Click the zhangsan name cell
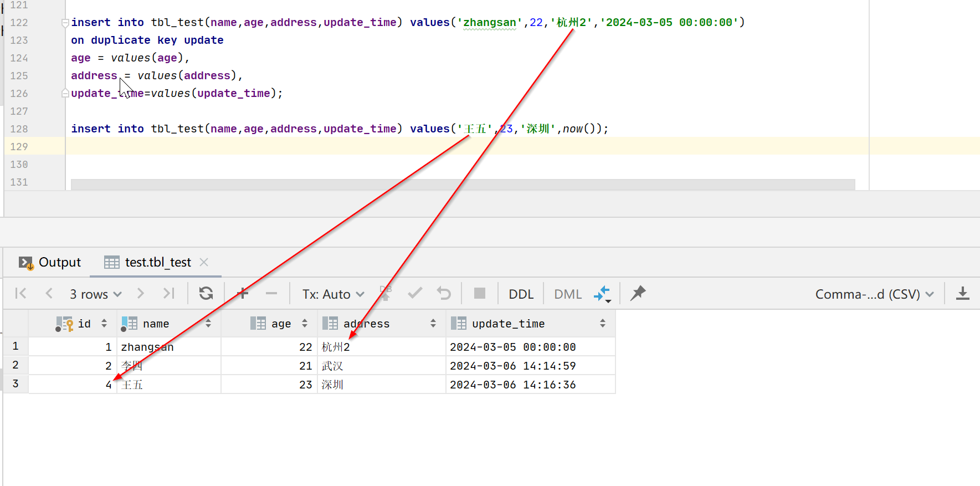The height and width of the screenshot is (486, 980). point(169,347)
